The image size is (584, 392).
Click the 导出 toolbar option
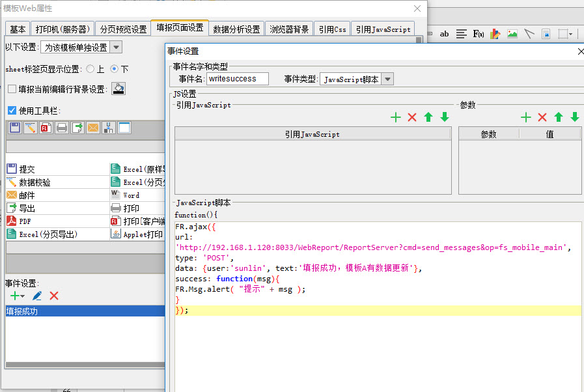[x=57, y=208]
